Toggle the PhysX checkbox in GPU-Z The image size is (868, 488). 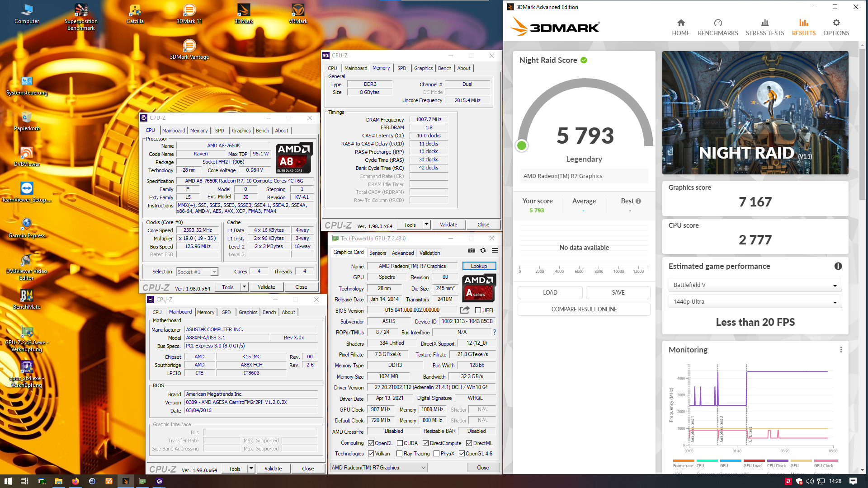click(436, 454)
